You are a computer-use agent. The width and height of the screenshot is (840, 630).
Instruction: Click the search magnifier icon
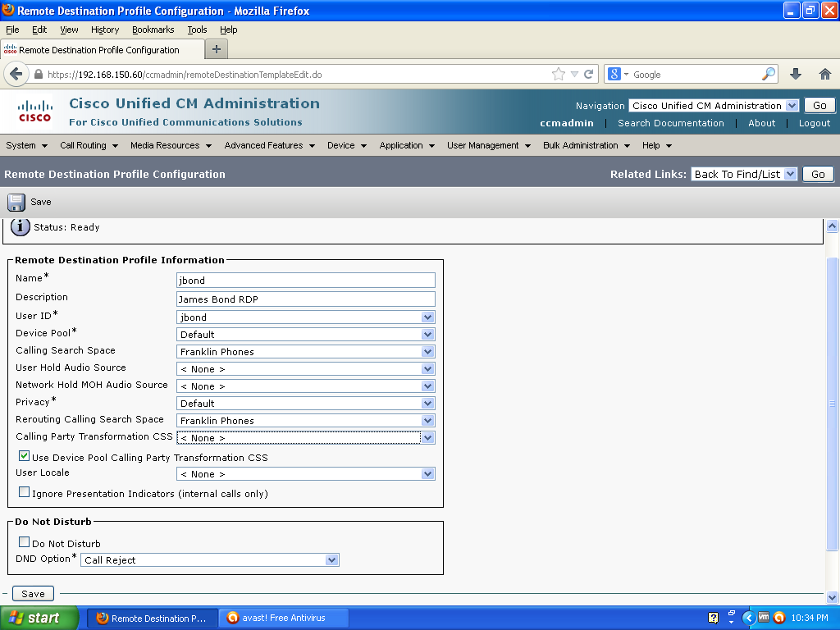pos(768,74)
